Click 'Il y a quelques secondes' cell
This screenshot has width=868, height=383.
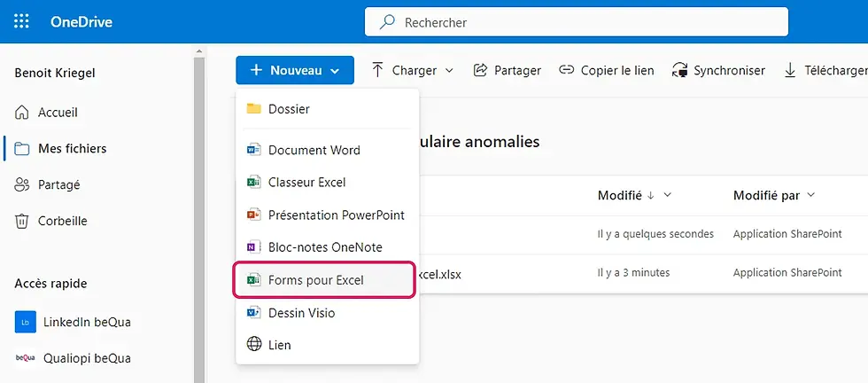(655, 234)
